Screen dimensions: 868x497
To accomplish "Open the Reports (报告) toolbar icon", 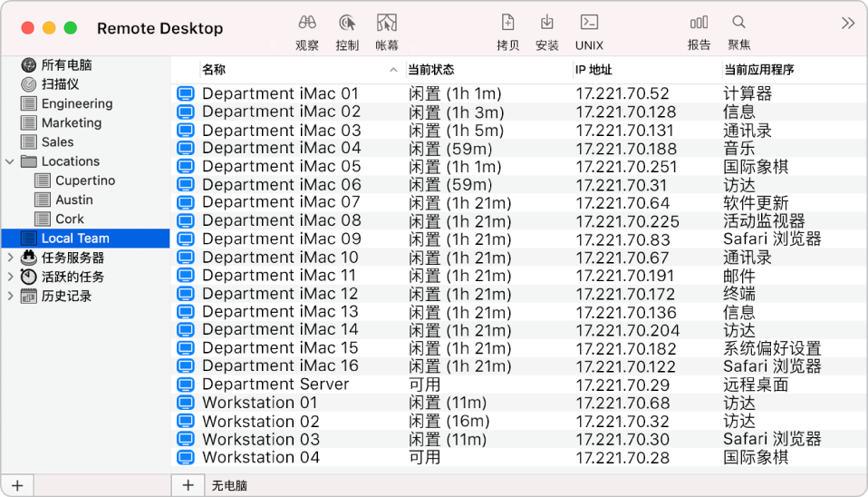I will click(699, 23).
